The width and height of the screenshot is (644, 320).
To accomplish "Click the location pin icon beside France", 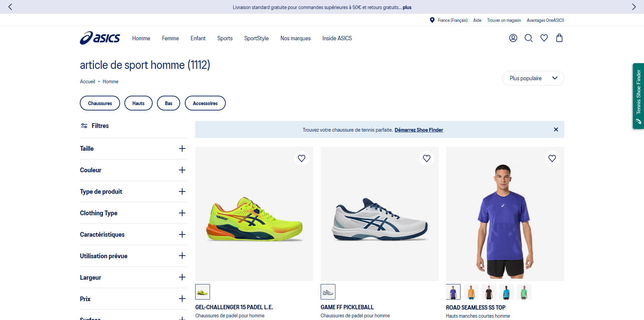I will click(x=432, y=20).
